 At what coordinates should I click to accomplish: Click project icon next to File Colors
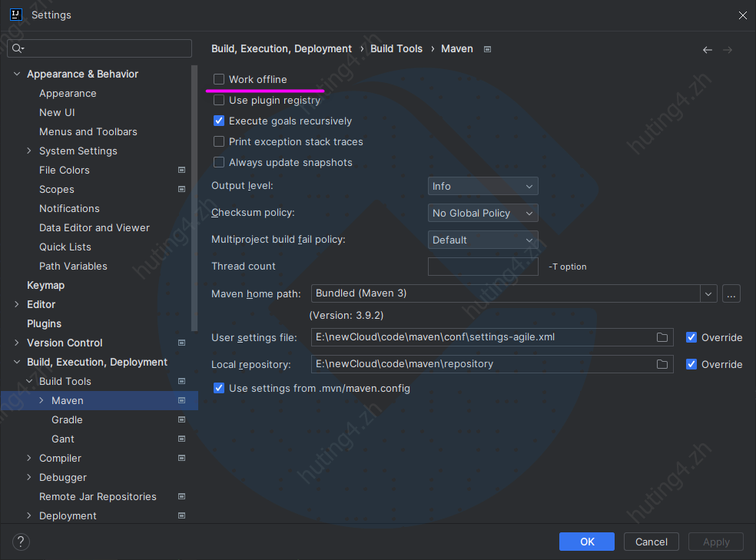pyautogui.click(x=182, y=170)
